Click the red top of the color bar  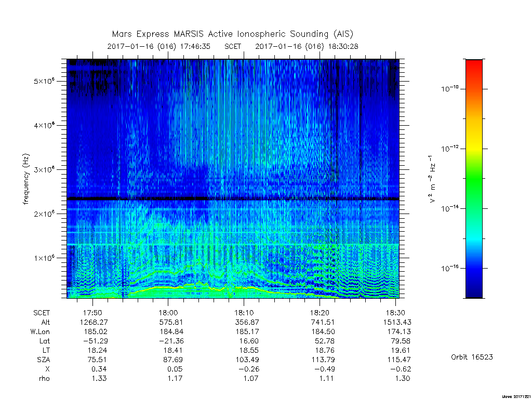point(474,64)
